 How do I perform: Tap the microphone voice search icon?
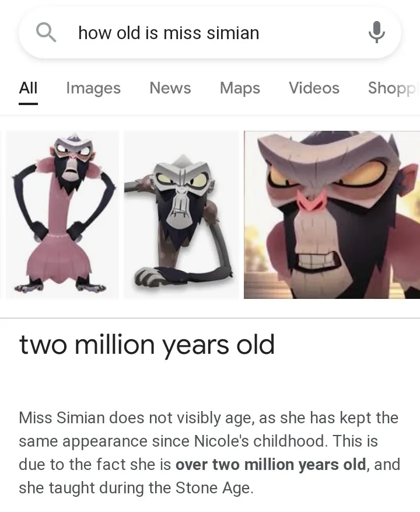click(377, 32)
